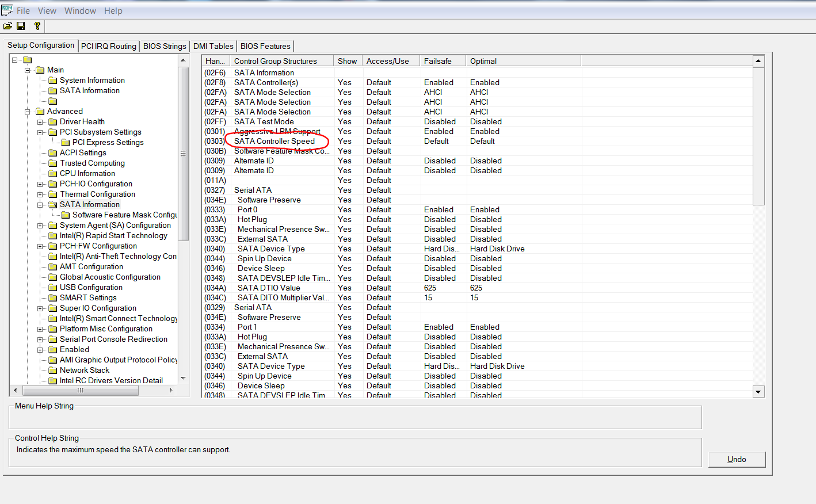This screenshot has width=816, height=504.
Task: Expand the Driver Health tree node
Action: [x=40, y=122]
